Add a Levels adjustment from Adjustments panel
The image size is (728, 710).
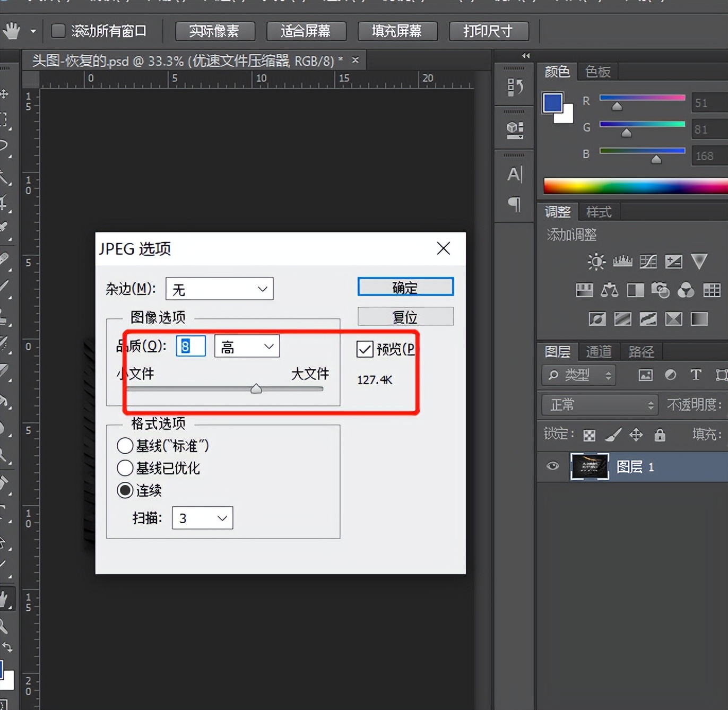(622, 261)
